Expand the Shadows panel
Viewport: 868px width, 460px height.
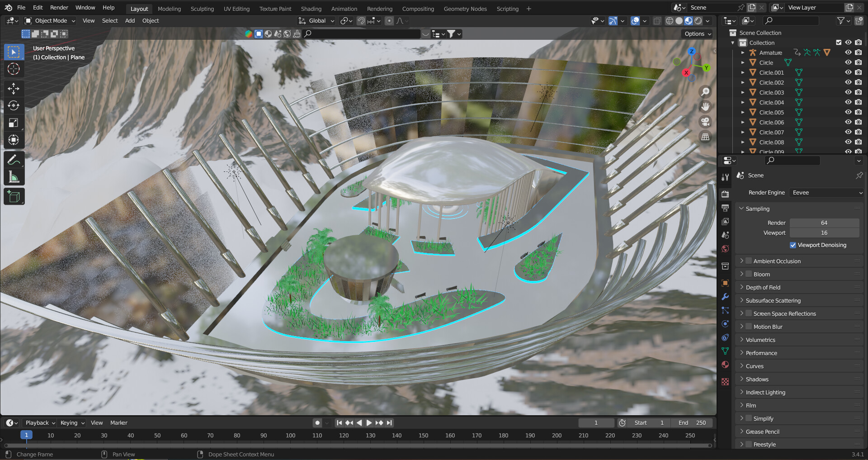(x=757, y=379)
